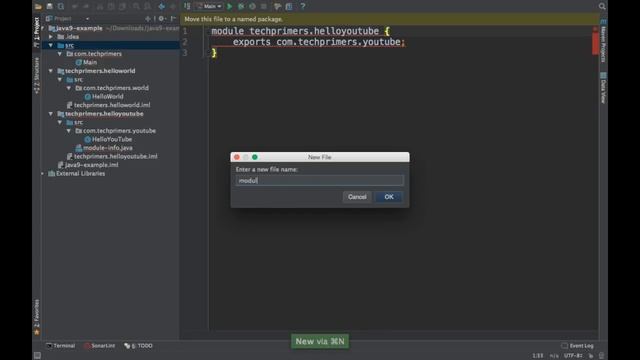Click the Copy toolbar icon
This screenshot has height=360, width=640.
(x=111, y=6)
